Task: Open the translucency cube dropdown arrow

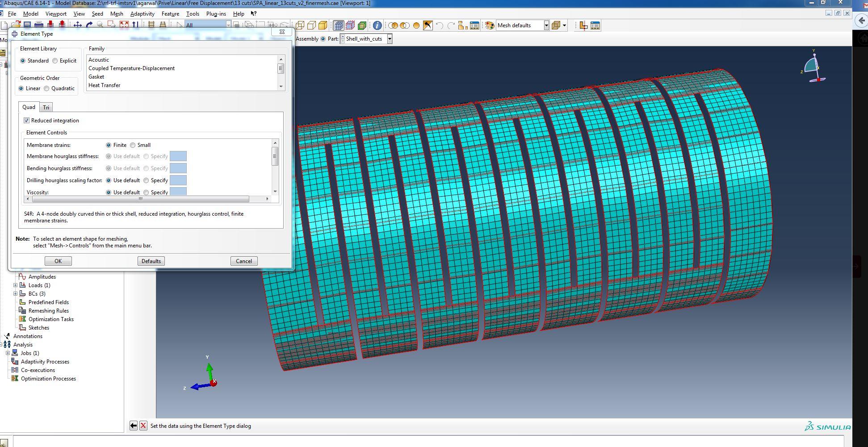Action: [564, 25]
